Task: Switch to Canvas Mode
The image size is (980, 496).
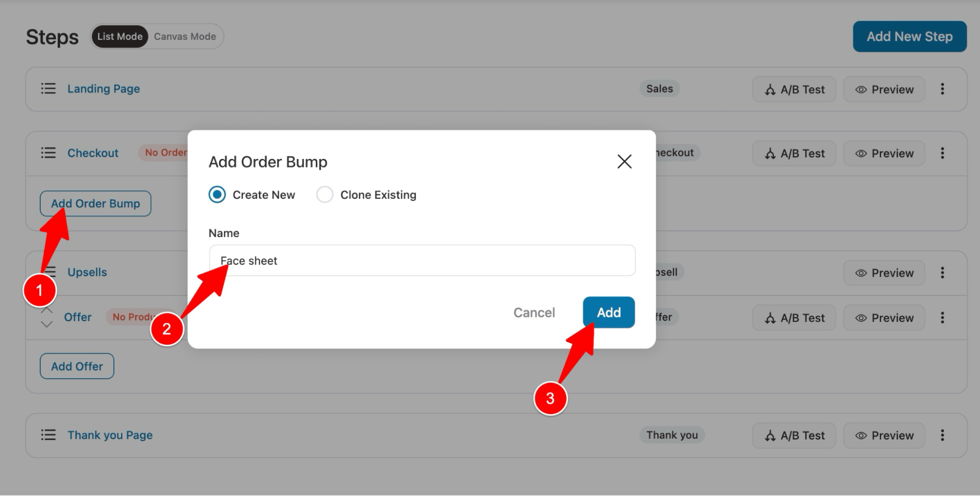Action: [x=184, y=36]
